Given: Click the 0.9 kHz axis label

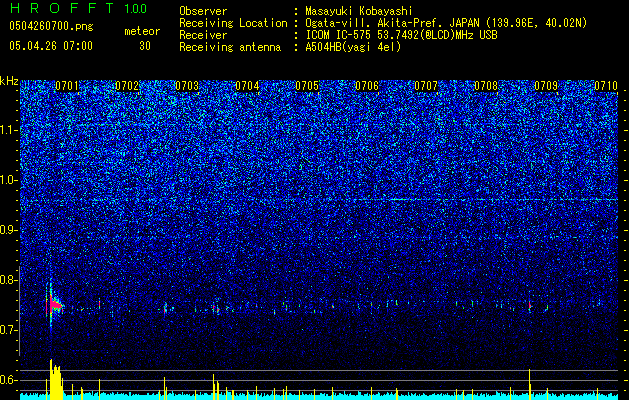Looking at the screenshot, I should point(9,230).
